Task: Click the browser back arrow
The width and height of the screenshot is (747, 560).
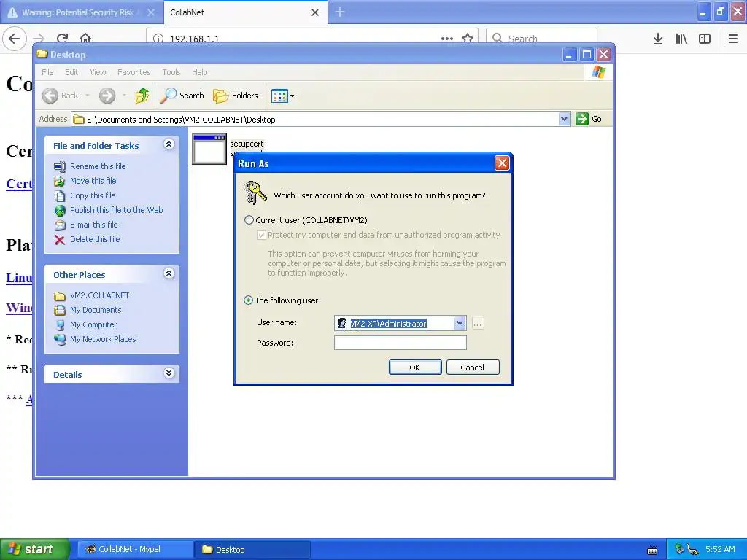Action: pyautogui.click(x=15, y=39)
